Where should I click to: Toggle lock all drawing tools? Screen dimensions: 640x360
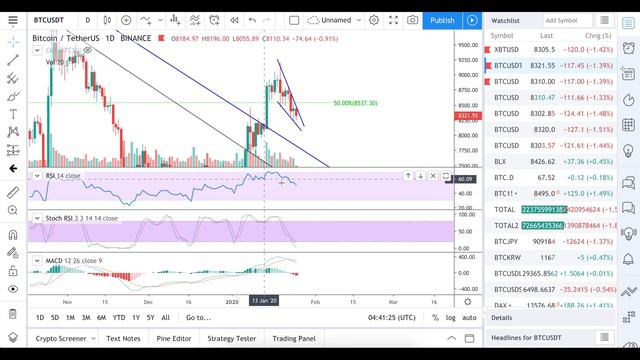click(13, 271)
